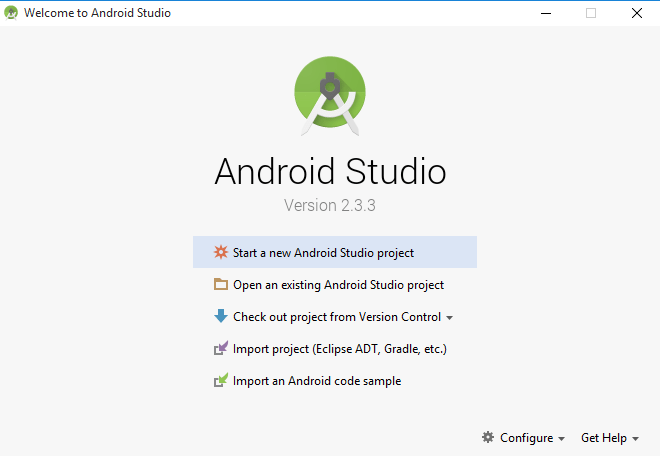Minimize the Welcome to Android Studio window
This screenshot has height=456, width=660.
(x=546, y=13)
